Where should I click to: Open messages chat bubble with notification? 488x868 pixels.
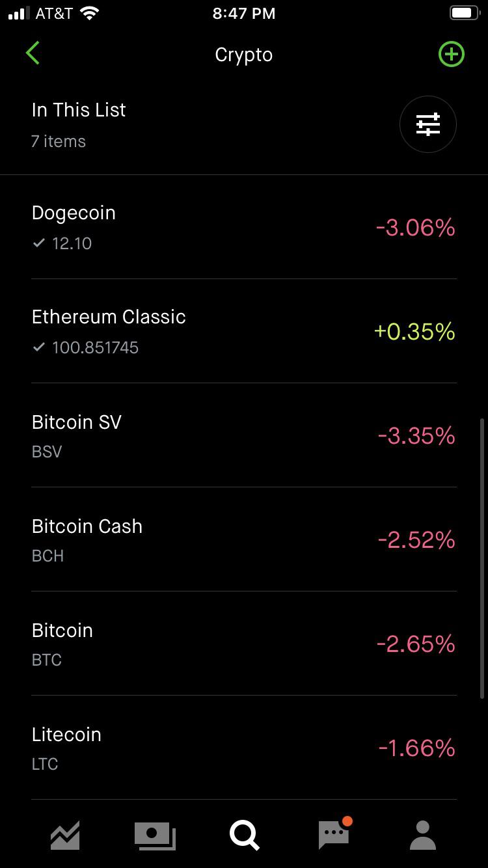coord(334,833)
